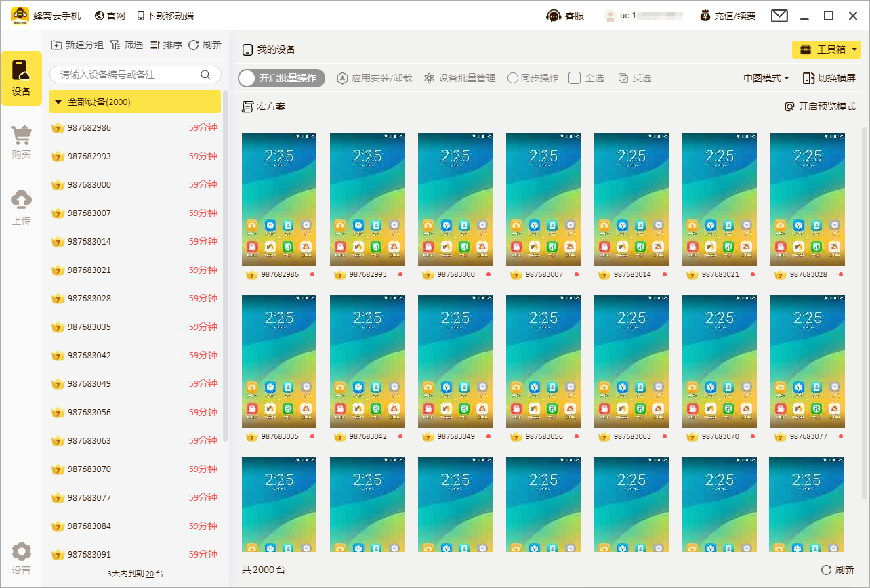Click 20 expiring devices link
The width and height of the screenshot is (870, 588).
click(x=150, y=573)
